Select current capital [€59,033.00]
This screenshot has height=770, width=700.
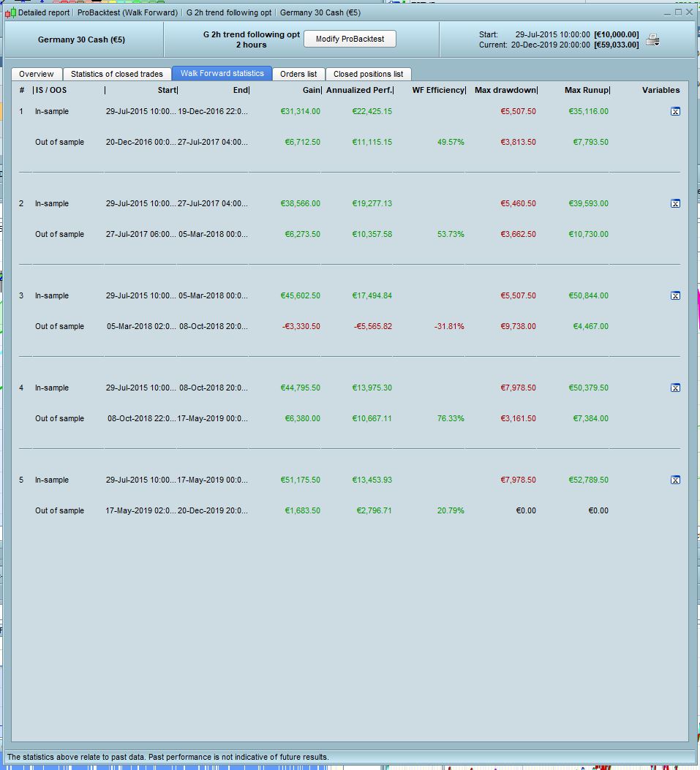[616, 45]
